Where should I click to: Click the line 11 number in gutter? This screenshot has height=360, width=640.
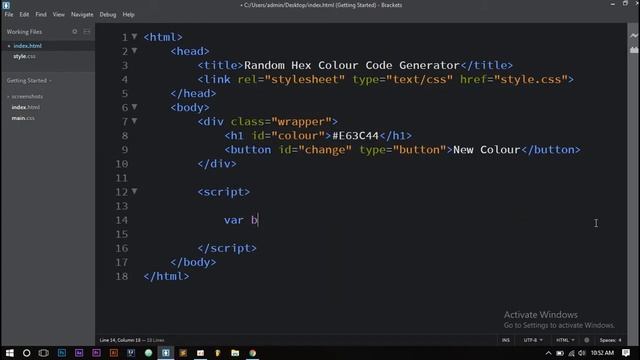coord(122,178)
